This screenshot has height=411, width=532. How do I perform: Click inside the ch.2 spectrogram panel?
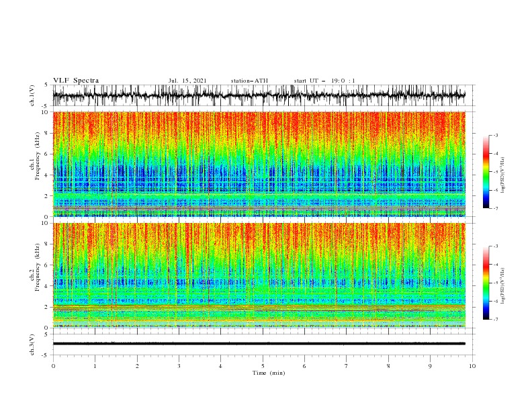point(259,275)
